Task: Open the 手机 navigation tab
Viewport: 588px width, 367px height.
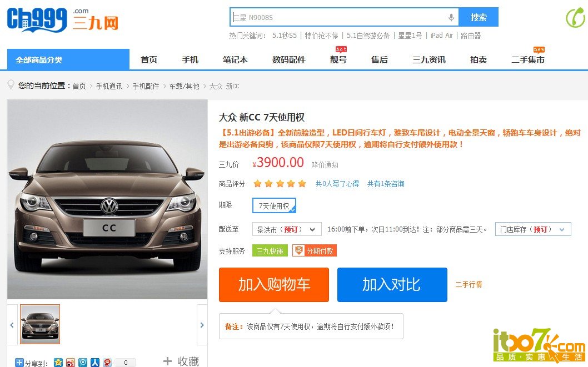Action: click(x=190, y=59)
